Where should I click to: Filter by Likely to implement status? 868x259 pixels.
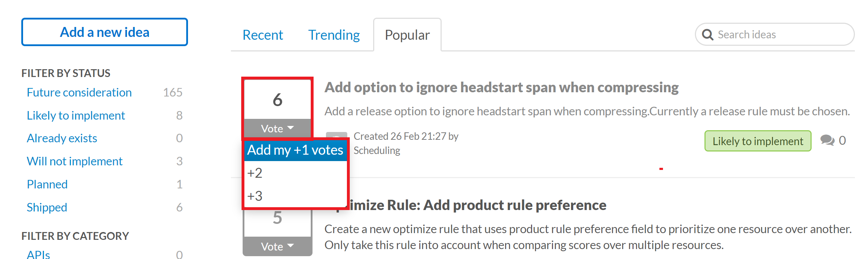76,116
